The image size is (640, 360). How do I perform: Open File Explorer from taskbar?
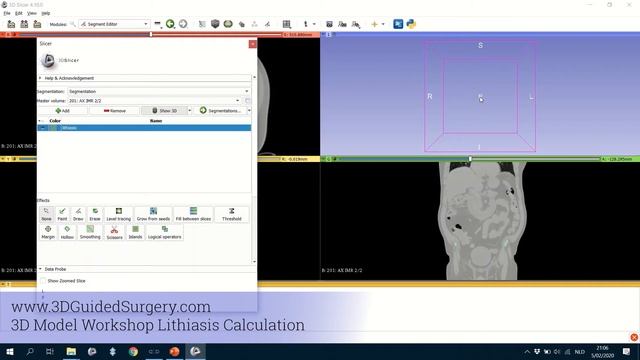tap(71, 351)
